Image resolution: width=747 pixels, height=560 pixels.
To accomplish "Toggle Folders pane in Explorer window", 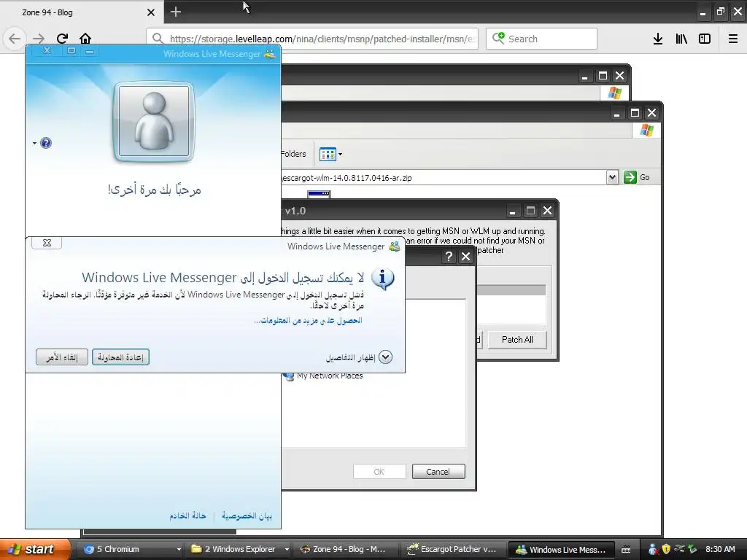I will tap(293, 154).
